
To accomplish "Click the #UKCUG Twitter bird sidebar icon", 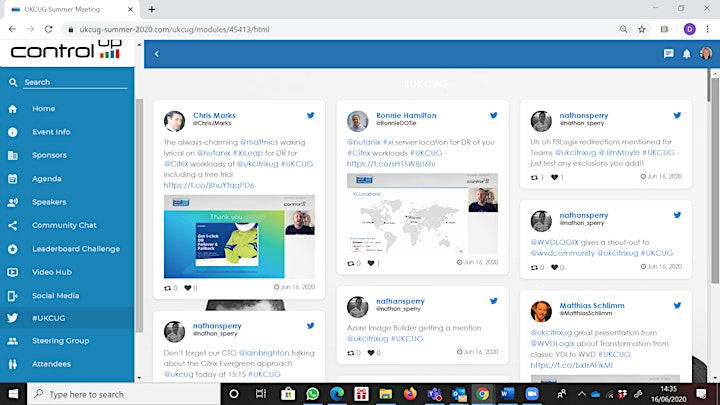I will pyautogui.click(x=12, y=318).
